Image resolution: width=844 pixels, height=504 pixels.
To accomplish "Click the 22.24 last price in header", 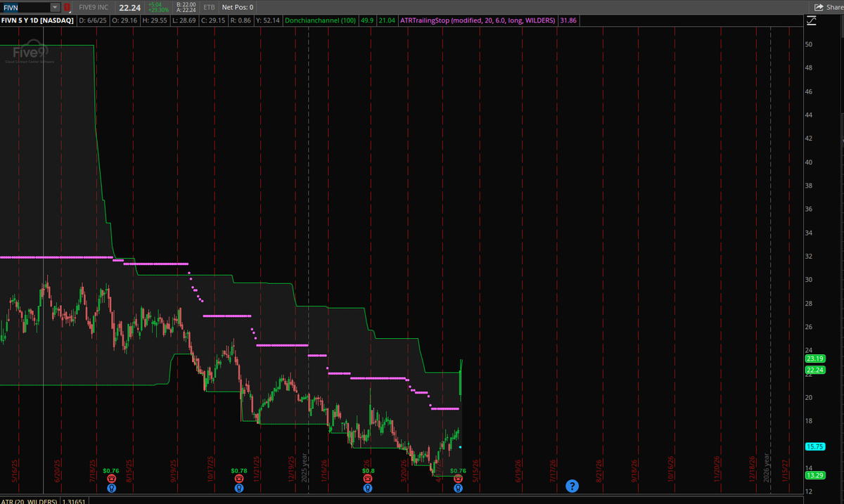I will (x=129, y=7).
